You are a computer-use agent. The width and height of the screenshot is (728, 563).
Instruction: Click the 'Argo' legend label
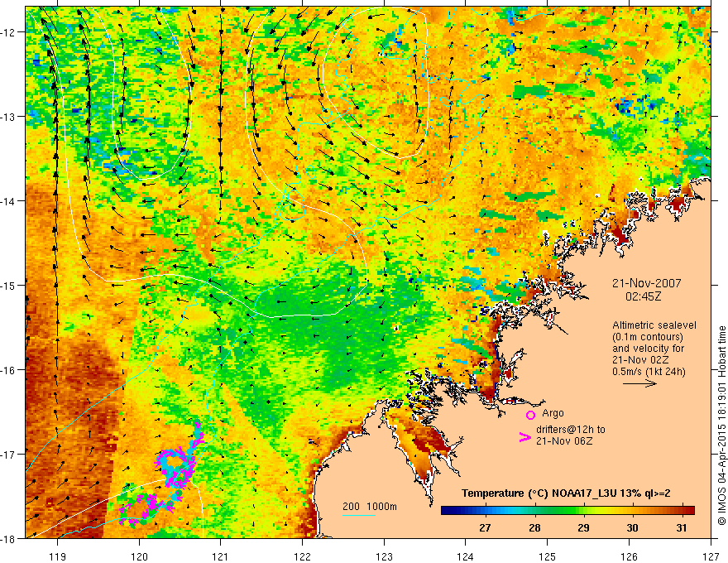[x=553, y=413]
